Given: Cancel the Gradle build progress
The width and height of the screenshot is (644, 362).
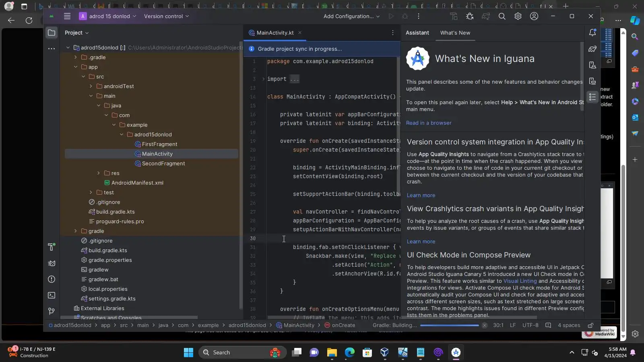Looking at the screenshot, I should pos(485,325).
